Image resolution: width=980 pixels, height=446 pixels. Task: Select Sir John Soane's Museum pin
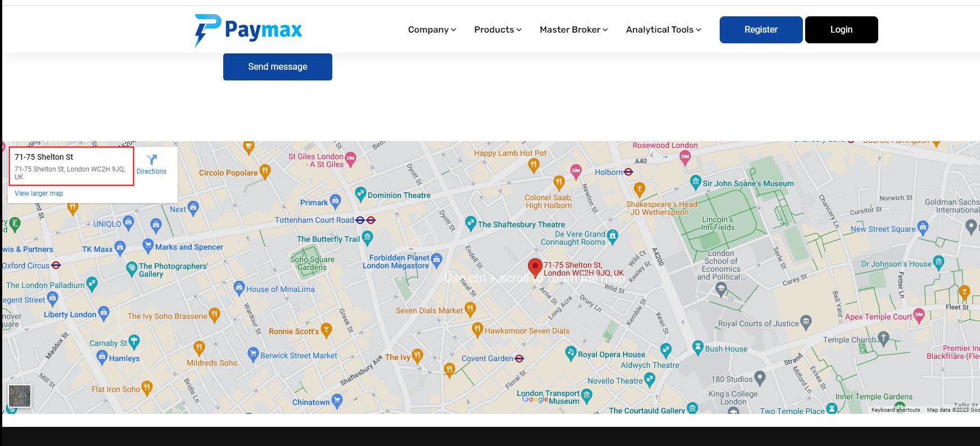tap(696, 182)
